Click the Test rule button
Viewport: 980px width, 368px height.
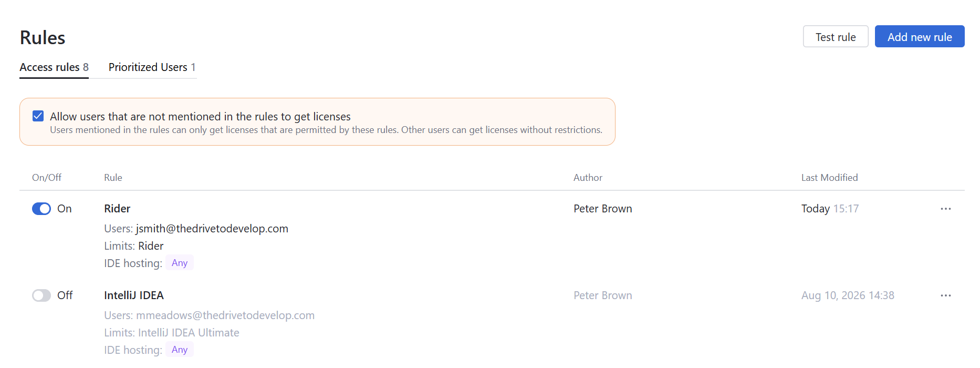836,37
